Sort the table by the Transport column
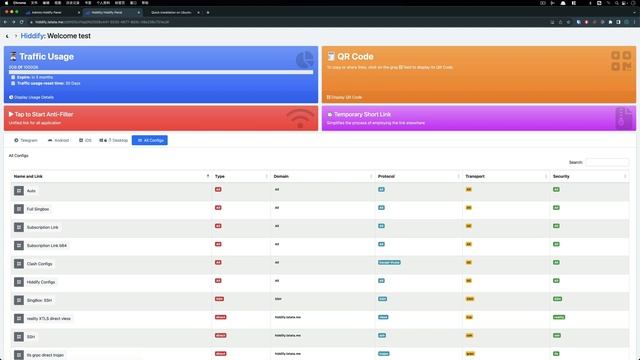This screenshot has width=640, height=360. pyautogui.click(x=506, y=176)
